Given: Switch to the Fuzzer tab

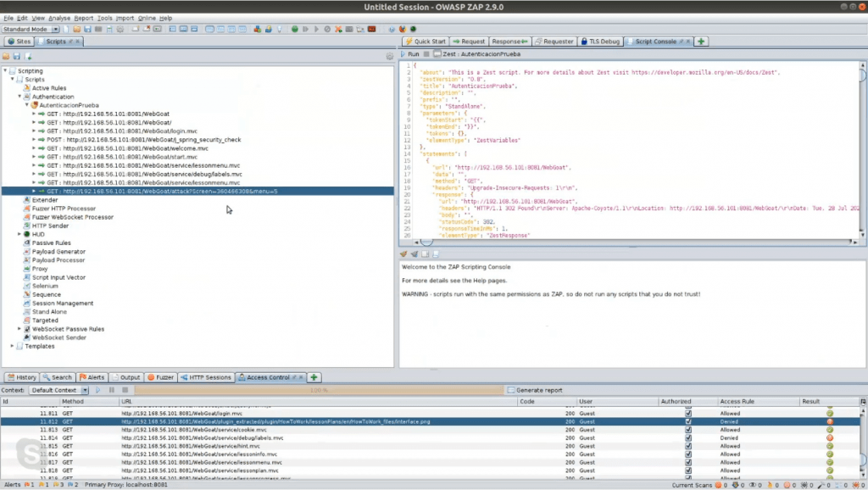Looking at the screenshot, I should (x=160, y=377).
